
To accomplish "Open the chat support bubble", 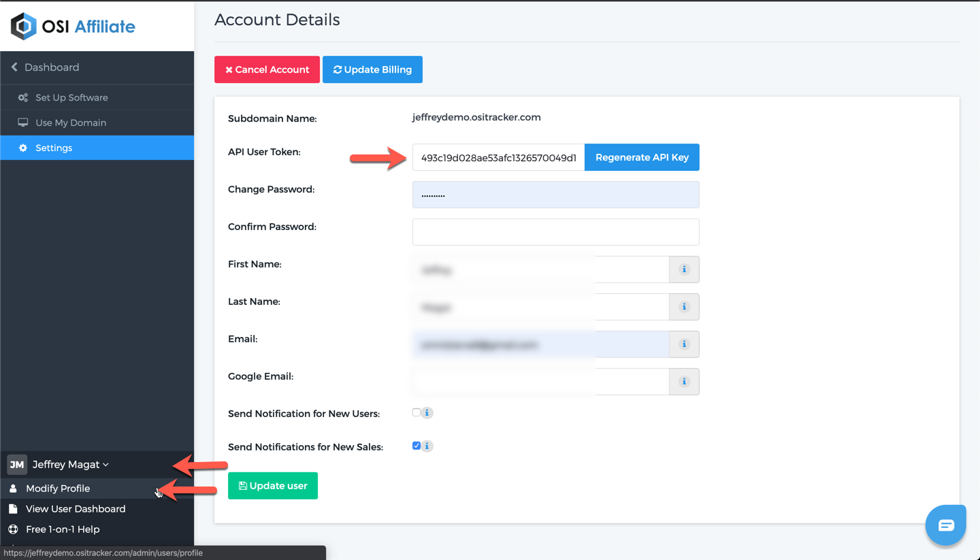I will (x=945, y=525).
